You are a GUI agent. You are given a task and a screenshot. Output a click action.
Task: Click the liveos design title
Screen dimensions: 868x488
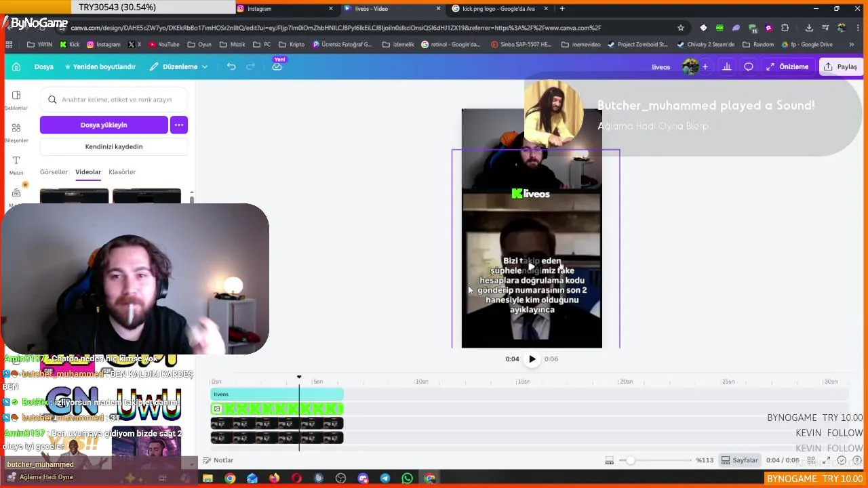(x=661, y=67)
